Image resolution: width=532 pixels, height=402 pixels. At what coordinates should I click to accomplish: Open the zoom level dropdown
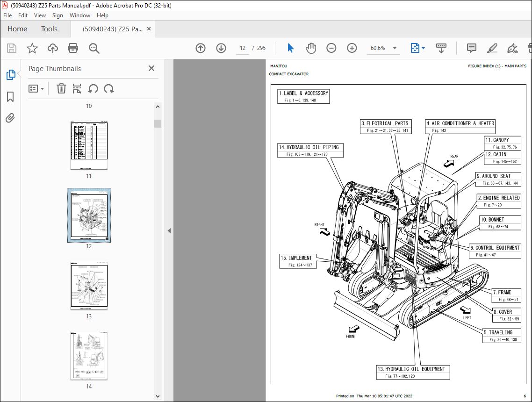pos(395,48)
